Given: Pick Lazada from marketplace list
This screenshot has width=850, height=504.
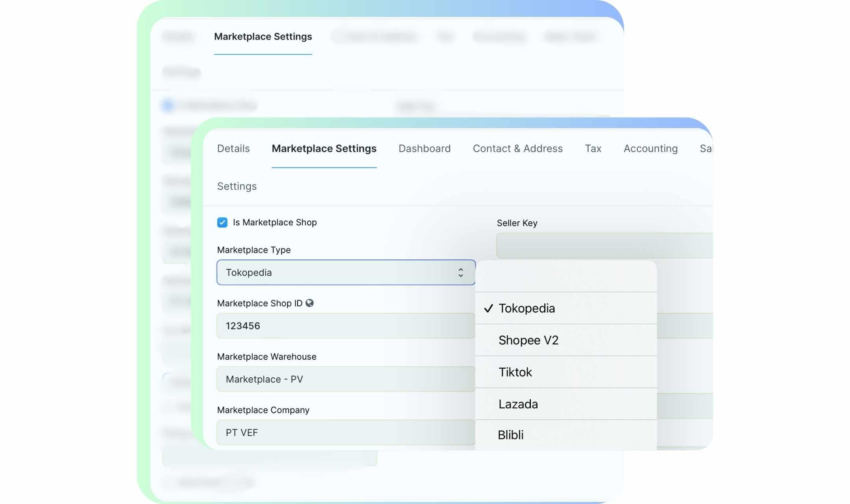Looking at the screenshot, I should (x=518, y=404).
